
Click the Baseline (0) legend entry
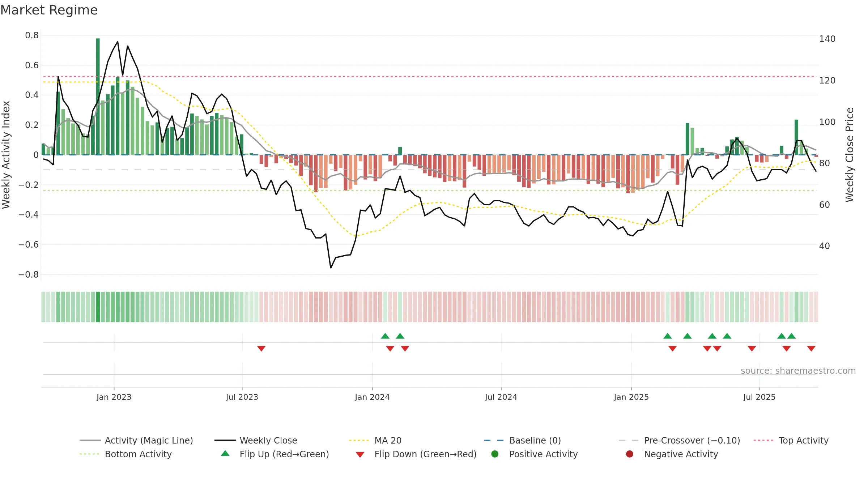(x=522, y=440)
